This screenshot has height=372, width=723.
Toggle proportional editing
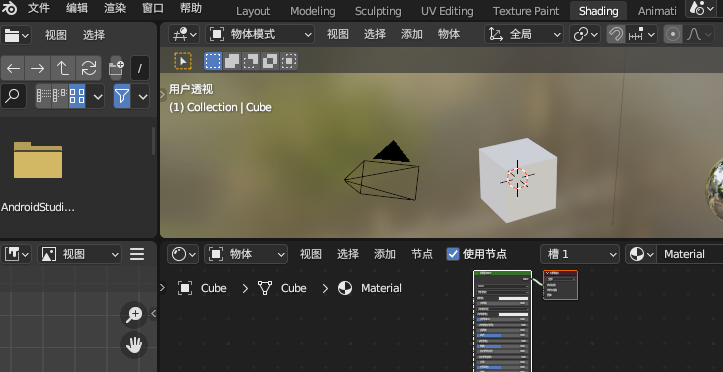coord(673,34)
